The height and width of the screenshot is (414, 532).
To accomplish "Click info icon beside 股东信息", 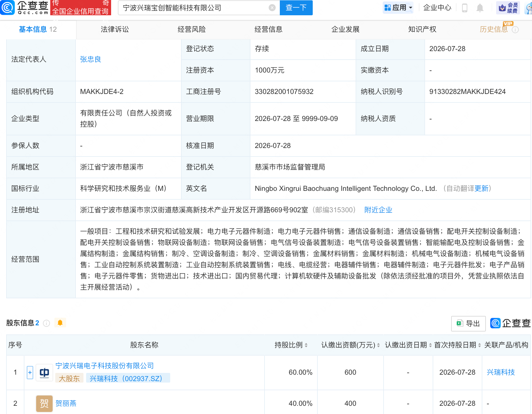I will [x=46, y=323].
